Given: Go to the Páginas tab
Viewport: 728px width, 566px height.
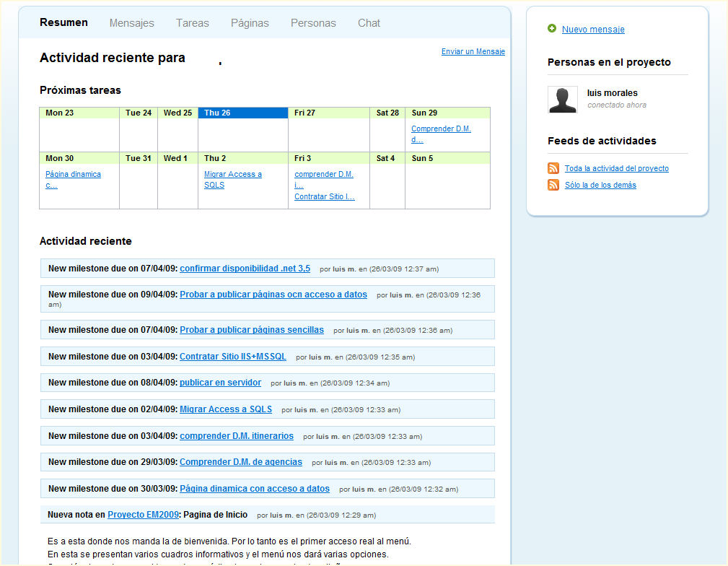Looking at the screenshot, I should (x=250, y=23).
